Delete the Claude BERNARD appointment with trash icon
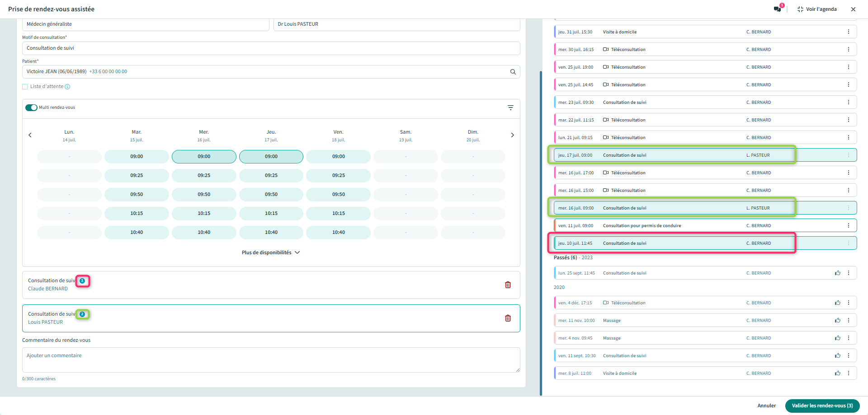The image size is (868, 415). click(508, 285)
